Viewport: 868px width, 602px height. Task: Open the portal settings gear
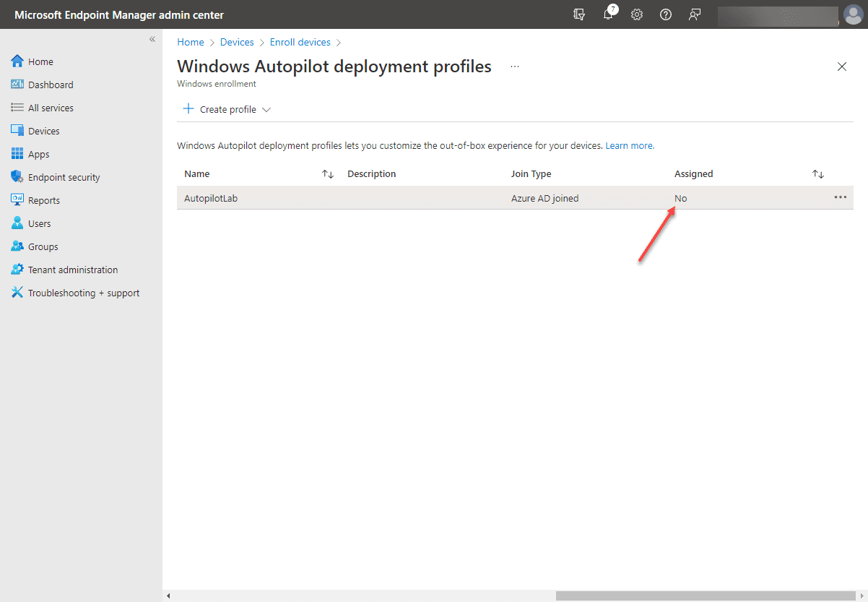tap(636, 14)
